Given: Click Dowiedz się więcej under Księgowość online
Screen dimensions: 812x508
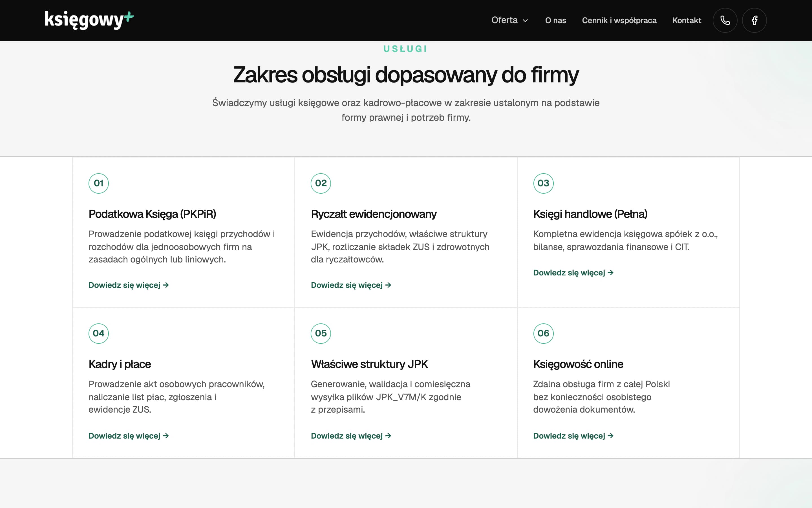Looking at the screenshot, I should (x=573, y=435).
